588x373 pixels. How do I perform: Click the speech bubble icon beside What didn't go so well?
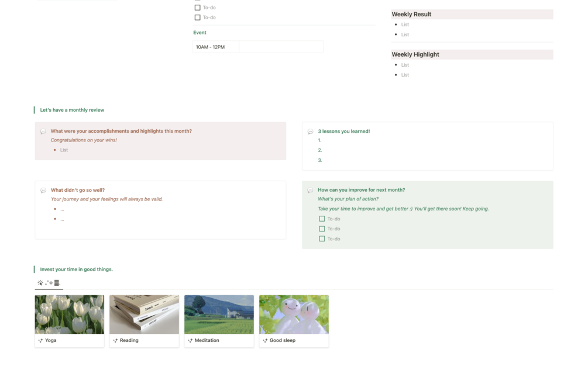43,191
